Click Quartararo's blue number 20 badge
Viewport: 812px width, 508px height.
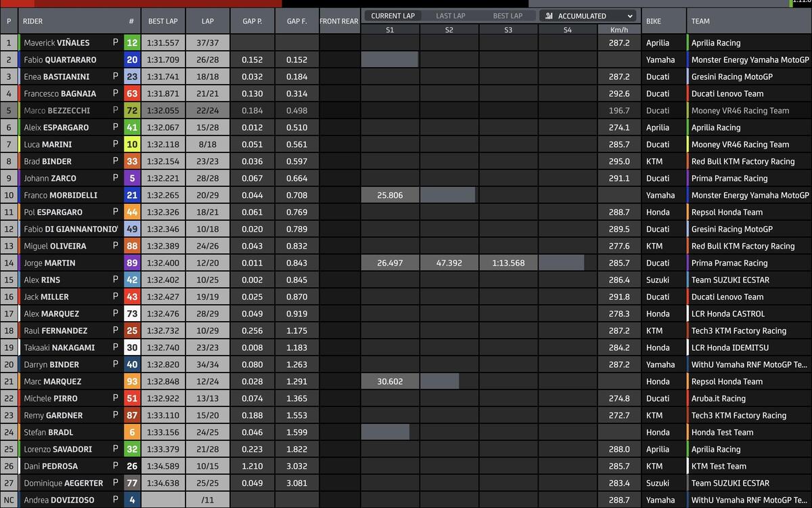coord(132,60)
